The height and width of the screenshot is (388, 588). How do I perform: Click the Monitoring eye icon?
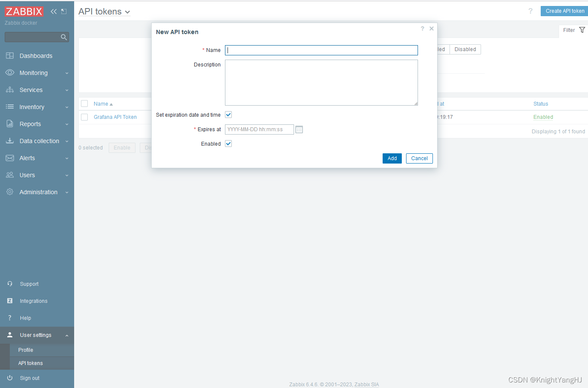click(x=10, y=73)
